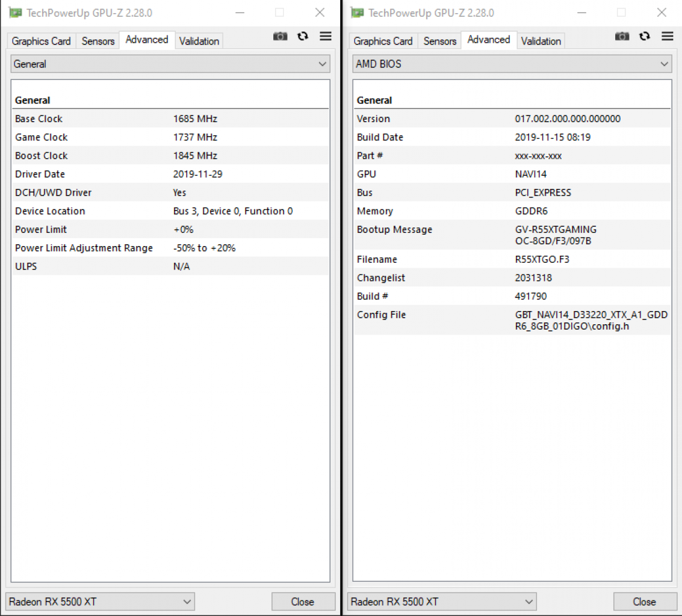682x616 pixels.
Task: Click the GPU-Z app icon in left title bar
Action: pyautogui.click(x=15, y=13)
